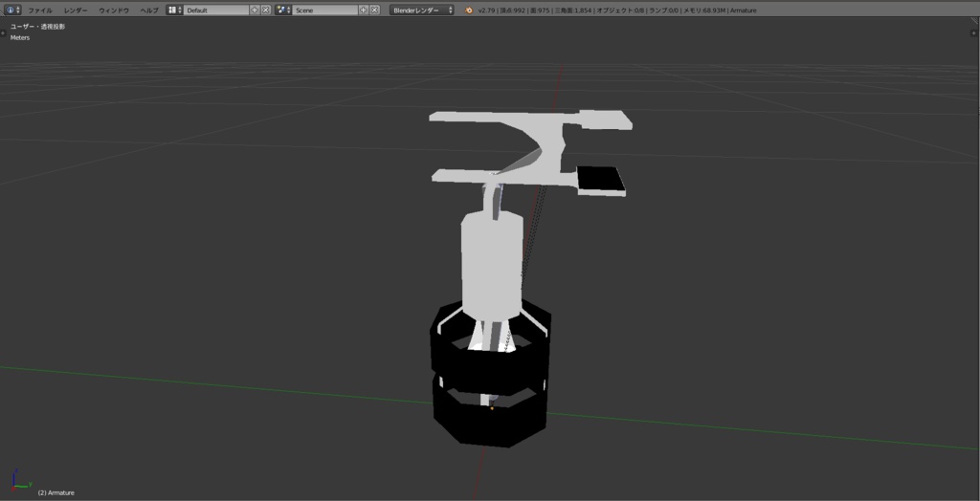Select the white cylinder body mesh
980x501 pixels.
[x=491, y=266]
